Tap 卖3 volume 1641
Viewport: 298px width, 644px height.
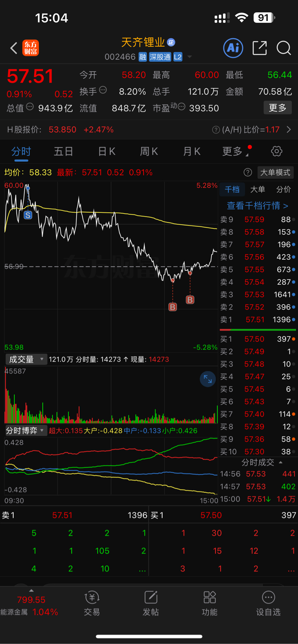(x=282, y=295)
